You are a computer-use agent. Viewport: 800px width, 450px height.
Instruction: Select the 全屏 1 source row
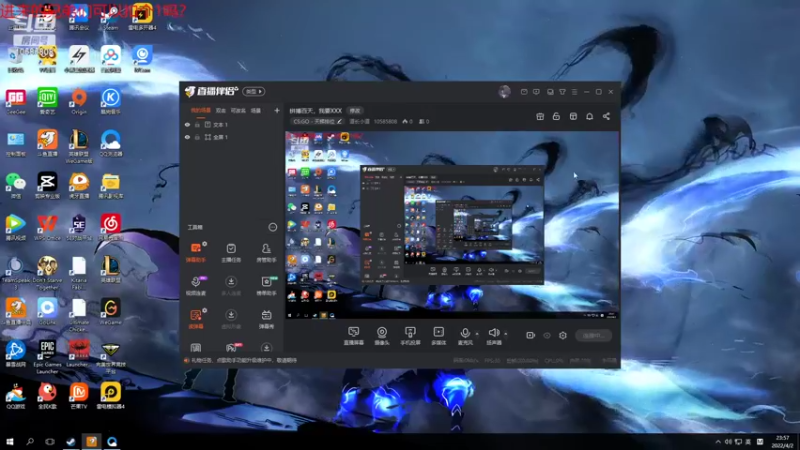coord(232,137)
